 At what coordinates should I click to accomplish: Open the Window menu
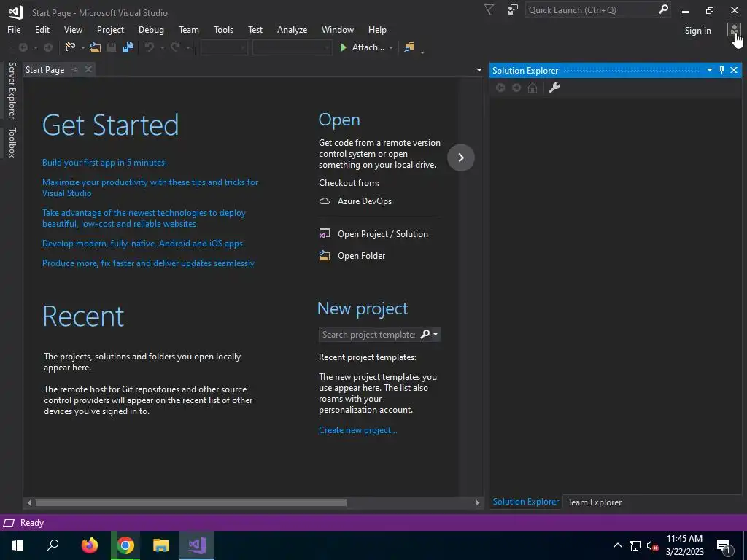tap(337, 29)
